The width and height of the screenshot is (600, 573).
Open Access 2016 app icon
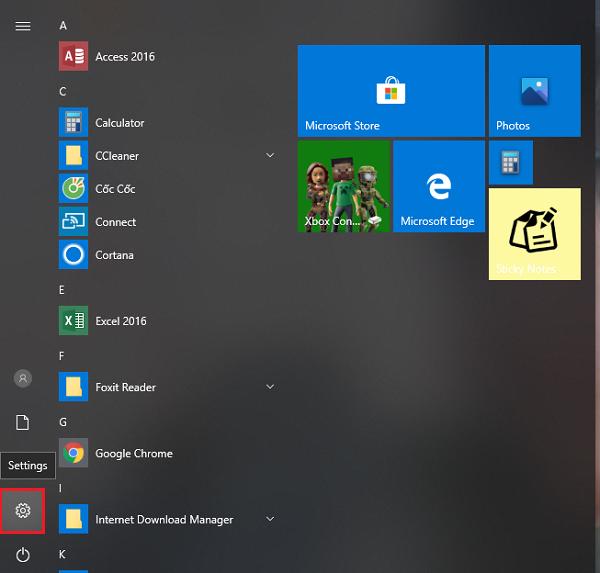pos(73,56)
